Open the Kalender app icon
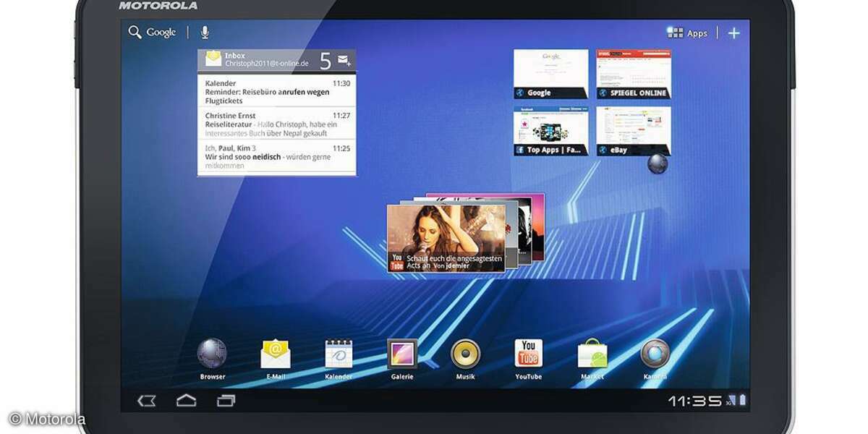This screenshot has width=868, height=434. point(339,354)
